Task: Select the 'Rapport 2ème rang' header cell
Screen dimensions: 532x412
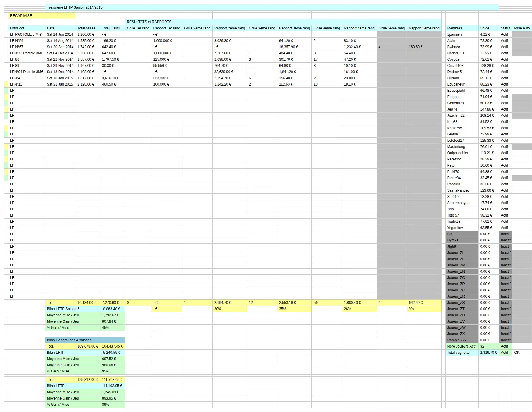Action: (229, 28)
